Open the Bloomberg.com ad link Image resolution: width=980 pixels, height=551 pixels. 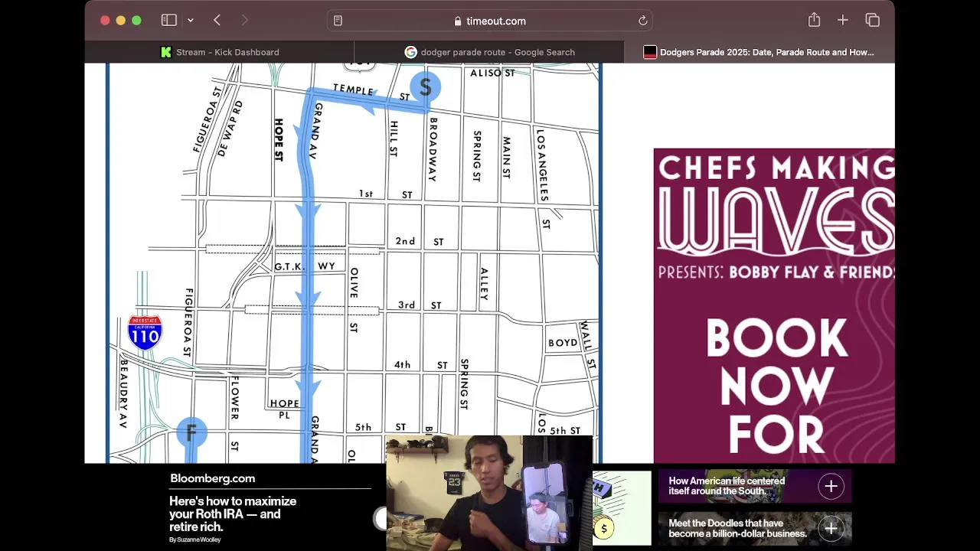click(212, 478)
